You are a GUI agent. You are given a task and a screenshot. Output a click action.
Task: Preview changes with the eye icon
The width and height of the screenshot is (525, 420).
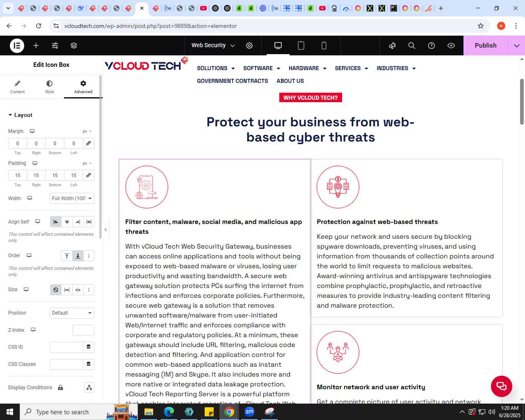(x=451, y=46)
